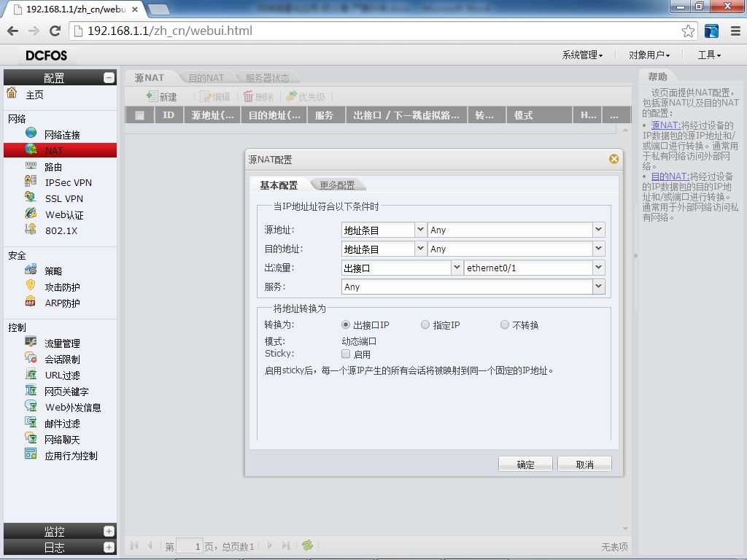Select the 出接口IP radio button
Image resolution: width=747 pixels, height=560 pixels.
[346, 324]
